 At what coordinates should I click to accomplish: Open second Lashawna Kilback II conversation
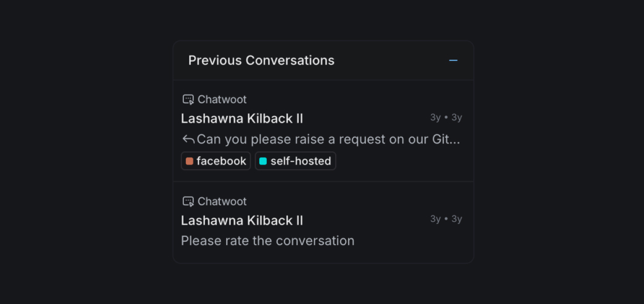242,221
